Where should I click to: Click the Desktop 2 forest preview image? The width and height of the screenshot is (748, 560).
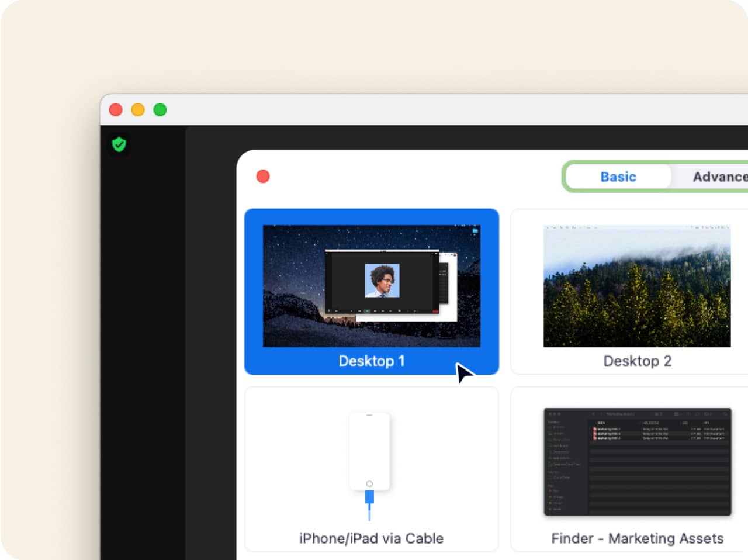[x=637, y=285]
